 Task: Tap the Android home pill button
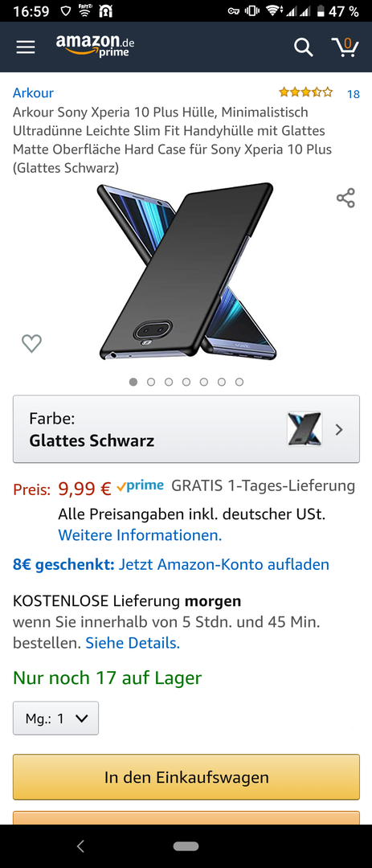pos(186,845)
